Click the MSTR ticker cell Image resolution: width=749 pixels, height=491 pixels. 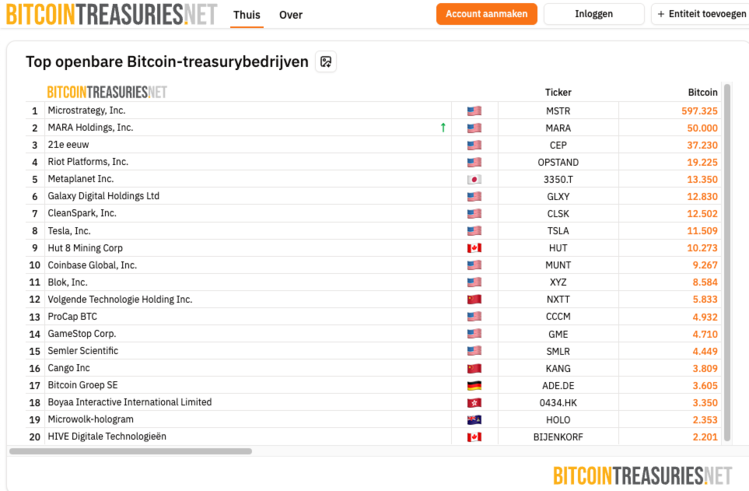click(558, 111)
